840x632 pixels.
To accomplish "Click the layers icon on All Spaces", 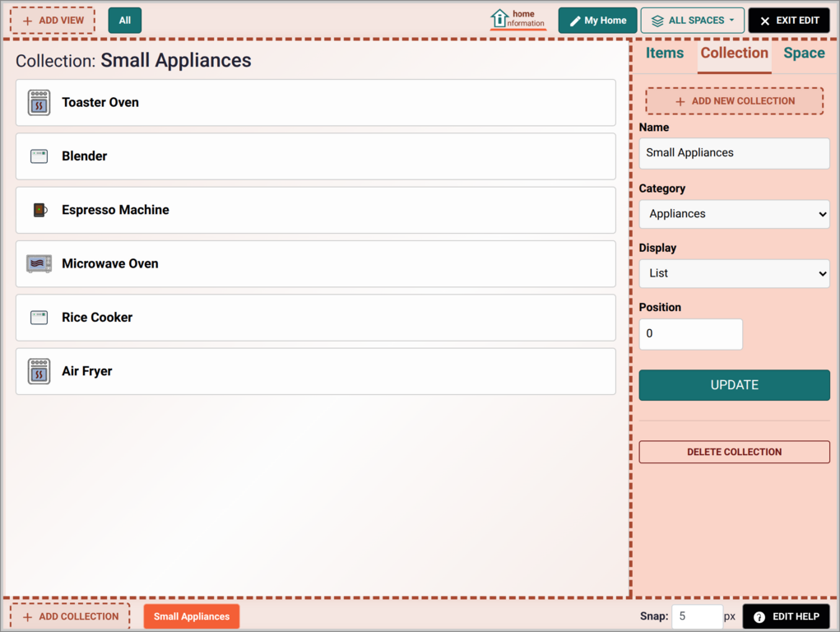I will [x=657, y=21].
